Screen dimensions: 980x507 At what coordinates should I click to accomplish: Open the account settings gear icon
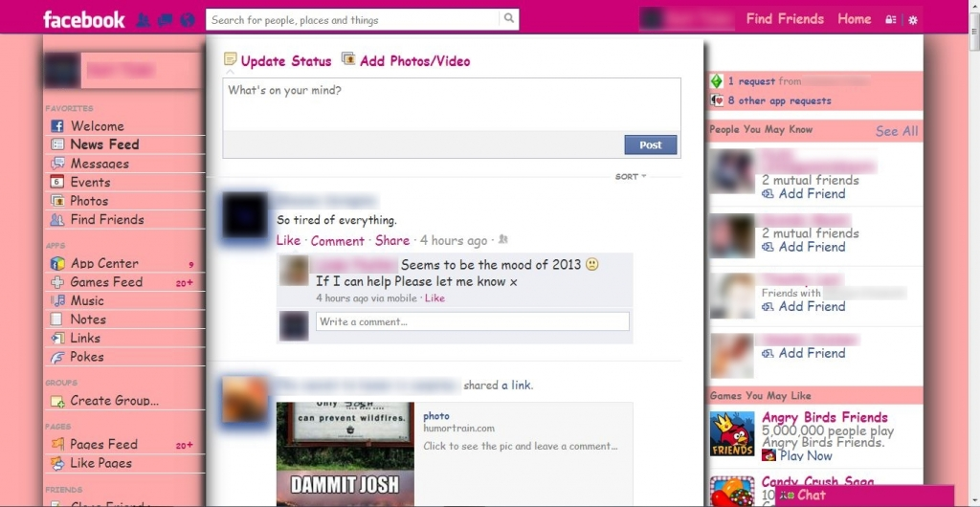[x=912, y=20]
